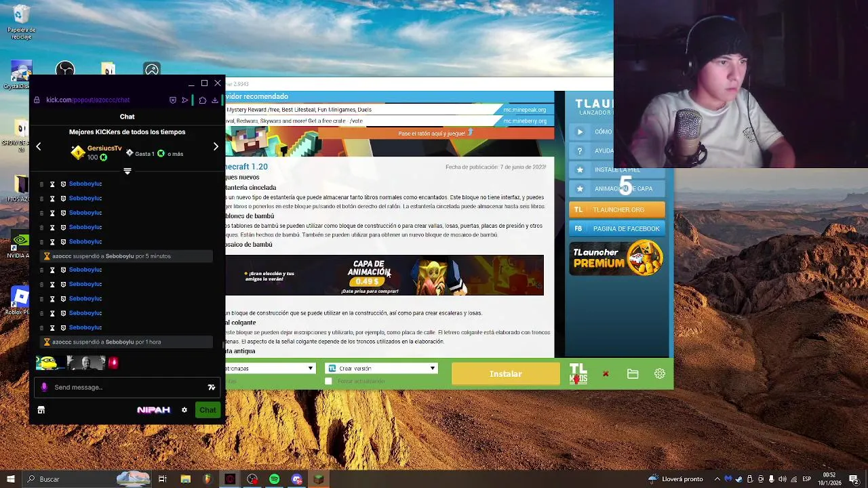Open the TLAUNCHER.ORG orange button
This screenshot has height=488, width=868.
coord(617,209)
